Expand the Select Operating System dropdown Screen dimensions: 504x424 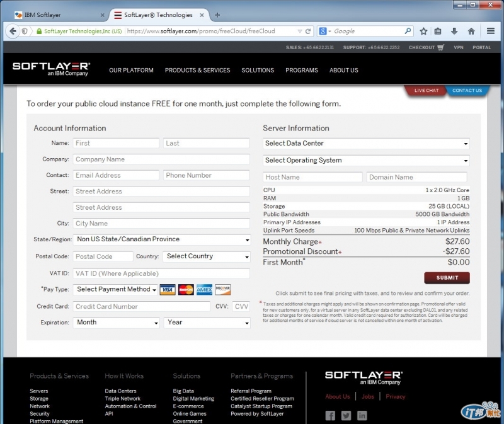tap(366, 161)
